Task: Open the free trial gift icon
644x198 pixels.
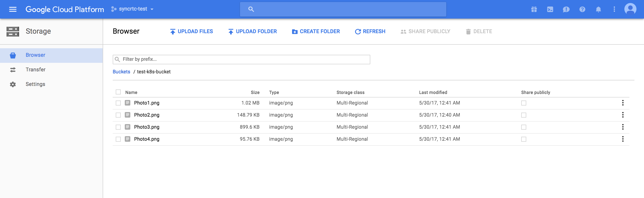Action: [534, 10]
